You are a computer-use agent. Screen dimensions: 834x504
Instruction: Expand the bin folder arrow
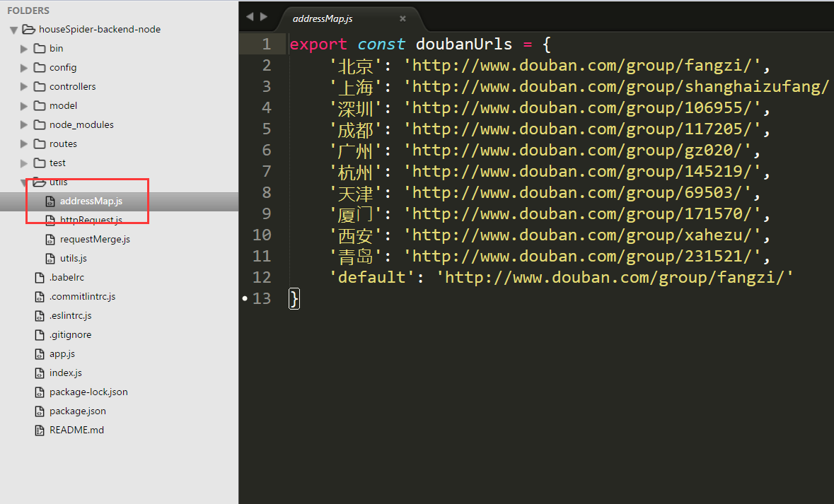coord(24,49)
